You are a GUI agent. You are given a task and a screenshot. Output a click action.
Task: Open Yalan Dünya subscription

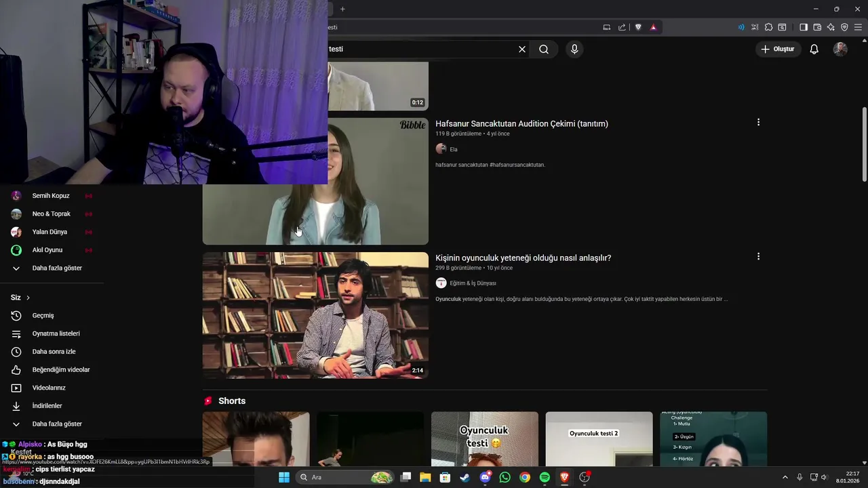[x=52, y=232]
